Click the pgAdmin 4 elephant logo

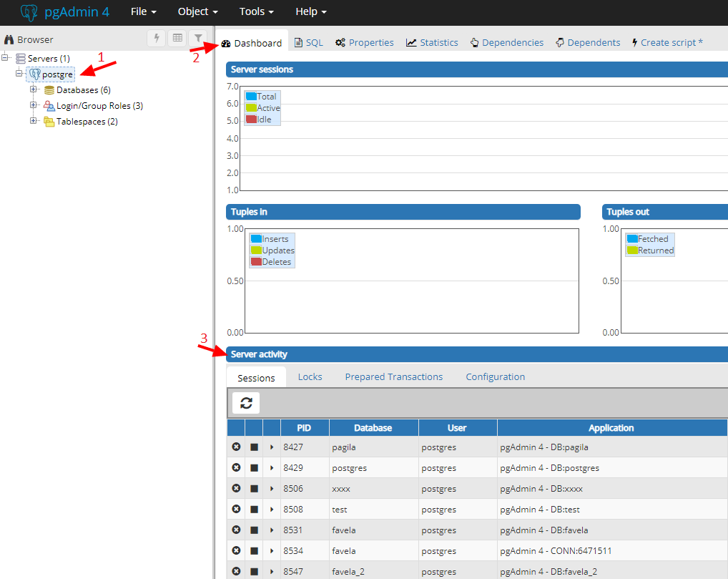(x=29, y=12)
